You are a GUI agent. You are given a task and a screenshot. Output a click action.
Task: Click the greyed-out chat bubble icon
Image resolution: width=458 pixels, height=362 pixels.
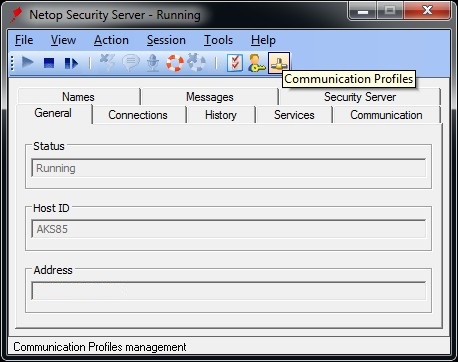click(x=131, y=63)
